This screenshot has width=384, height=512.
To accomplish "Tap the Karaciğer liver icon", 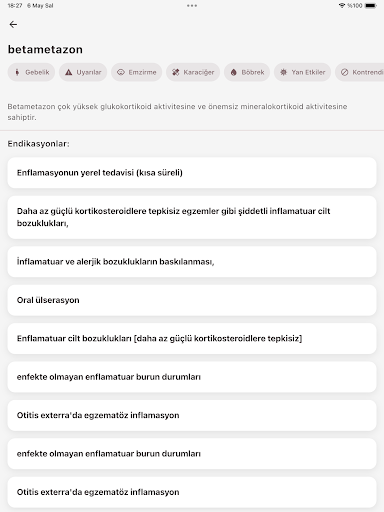I will click(176, 72).
